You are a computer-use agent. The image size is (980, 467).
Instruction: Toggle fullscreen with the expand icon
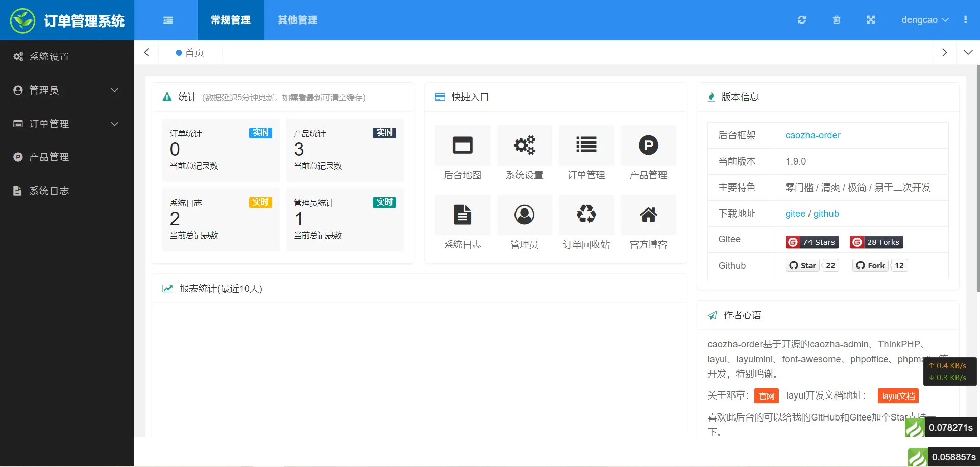click(x=871, y=20)
